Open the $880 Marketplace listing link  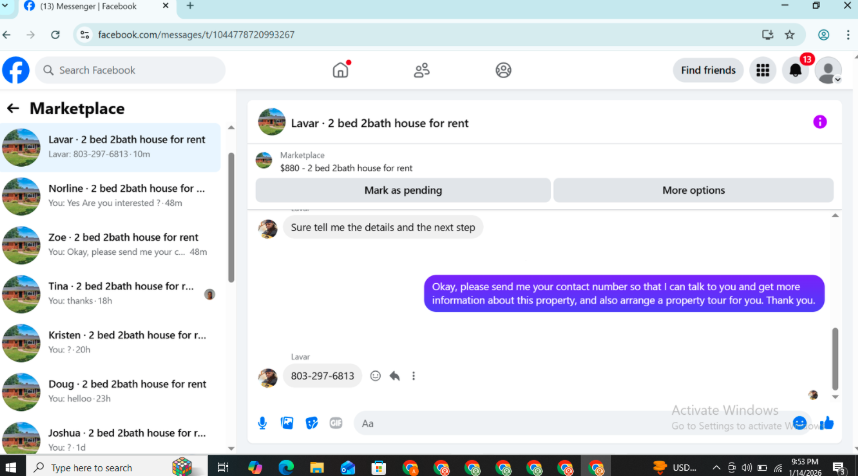(x=346, y=168)
